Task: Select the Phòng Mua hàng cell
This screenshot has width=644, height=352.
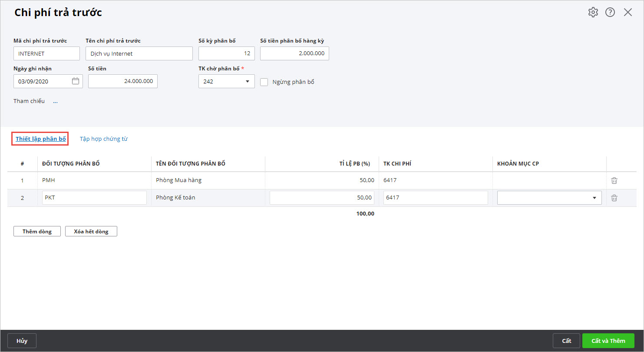Action: click(208, 180)
